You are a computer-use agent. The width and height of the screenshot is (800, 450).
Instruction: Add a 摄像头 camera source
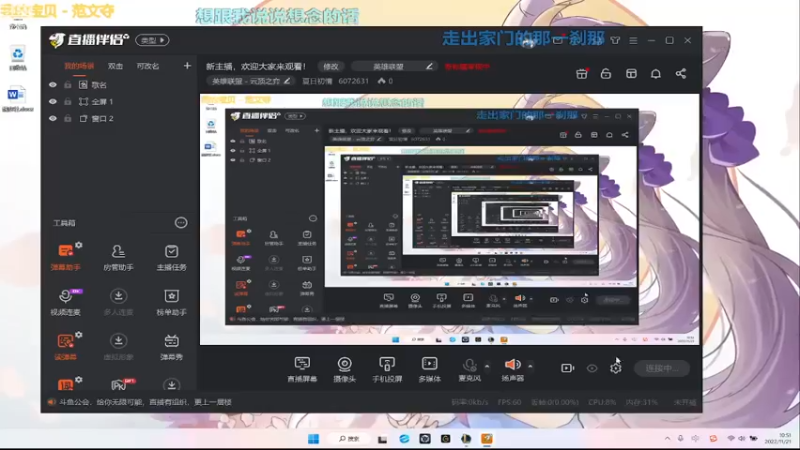tap(344, 369)
